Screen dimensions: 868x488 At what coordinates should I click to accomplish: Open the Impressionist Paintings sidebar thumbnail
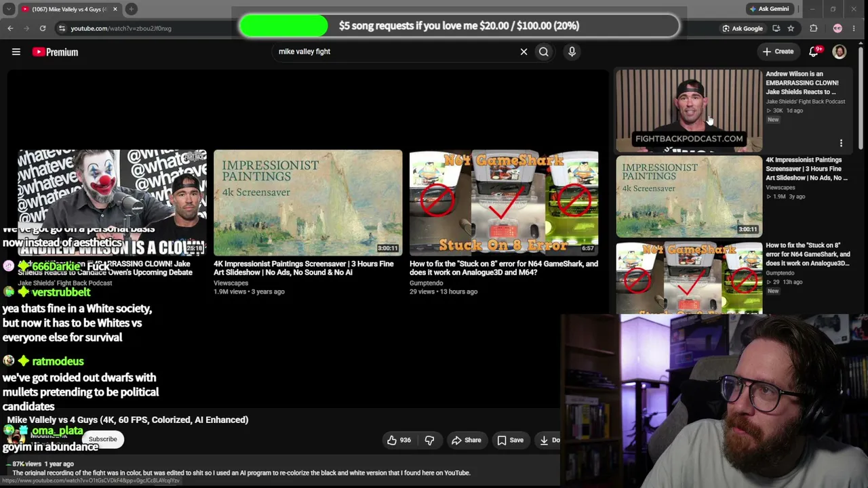[x=689, y=196]
